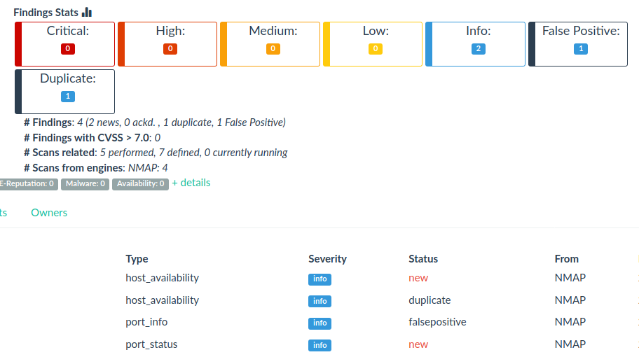
Task: Open the Medium findings card
Action: coord(270,44)
